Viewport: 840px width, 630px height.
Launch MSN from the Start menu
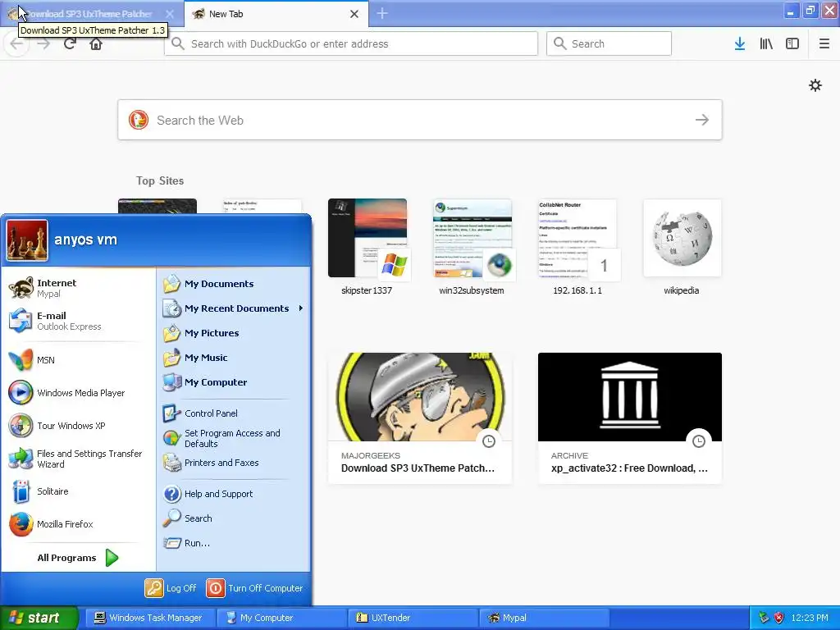click(79, 360)
